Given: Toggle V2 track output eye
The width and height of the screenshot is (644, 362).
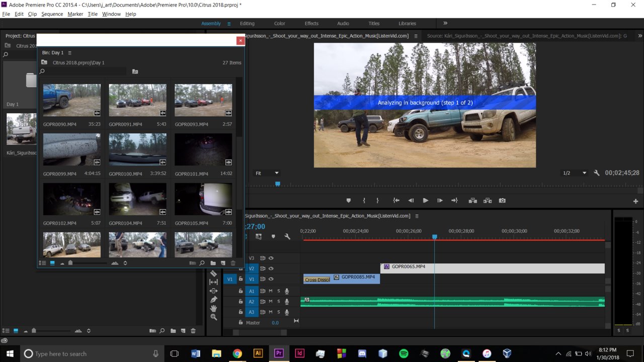Looking at the screenshot, I should [271, 268].
